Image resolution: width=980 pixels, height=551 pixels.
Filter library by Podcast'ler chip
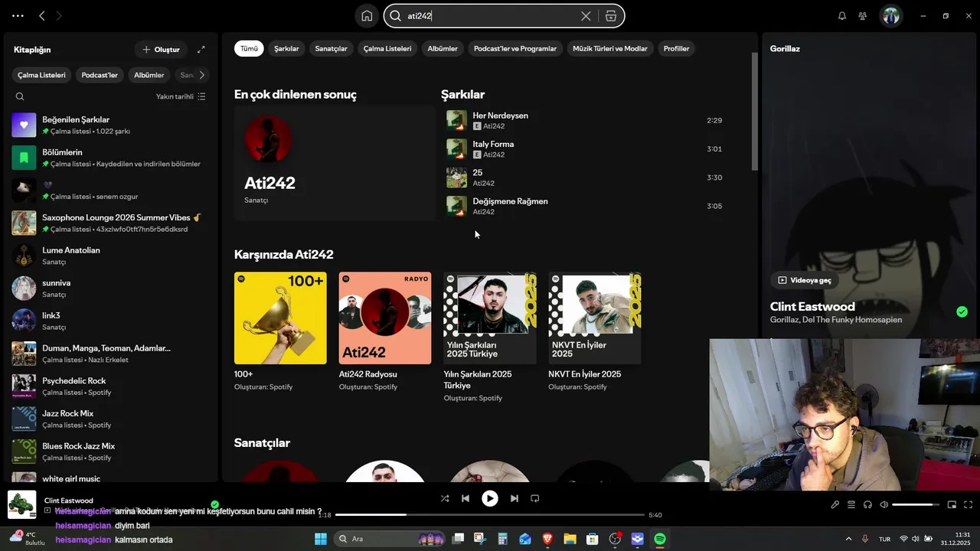point(100,75)
